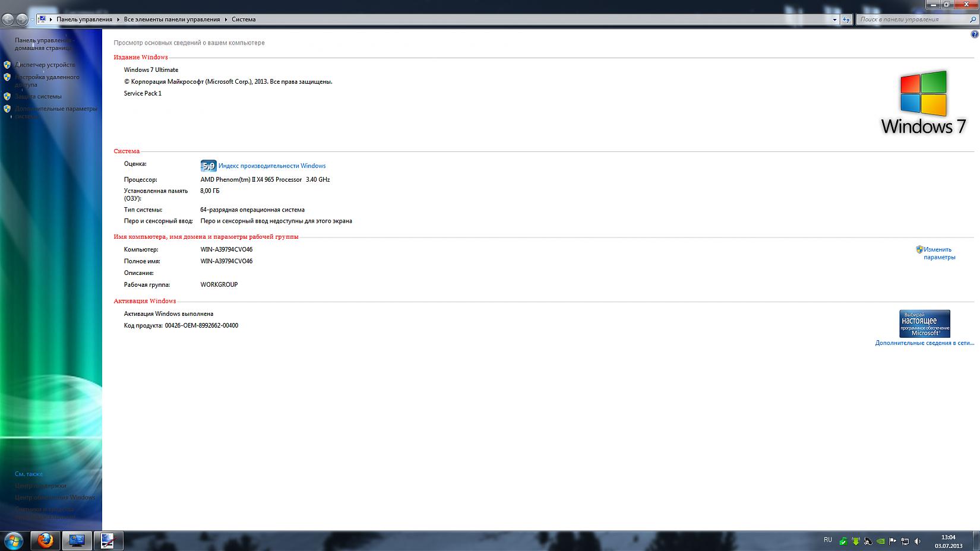This screenshot has width=980, height=551.
Task: Click the 5,9 performance rating badge
Action: pos(208,166)
